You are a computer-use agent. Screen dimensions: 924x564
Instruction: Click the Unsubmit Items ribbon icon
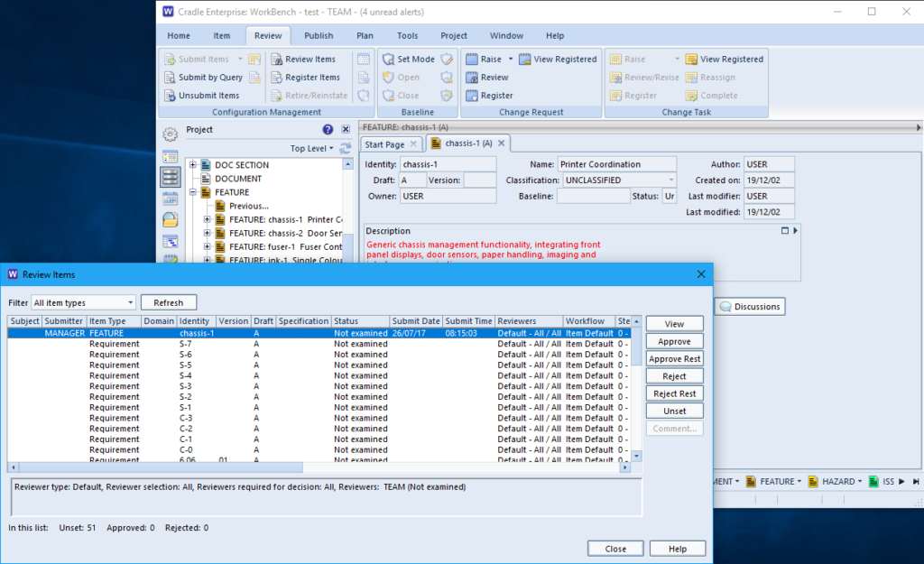tap(170, 96)
